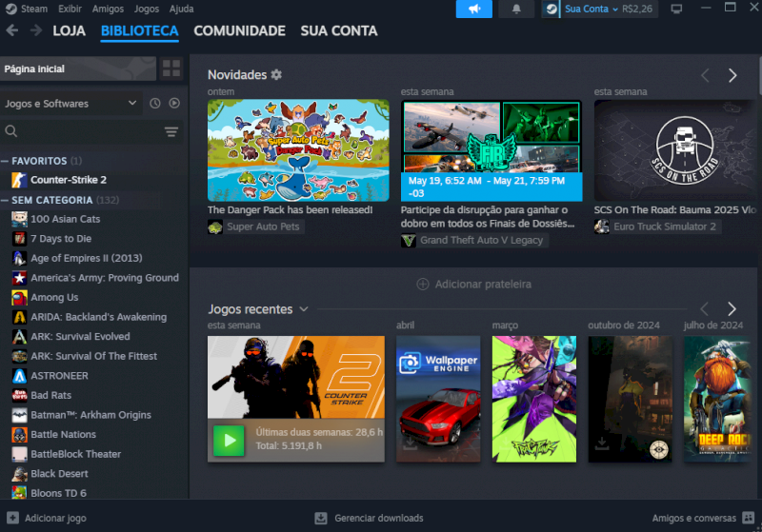
Task: Click Euro Truck Simulator 2 tag
Action: [x=664, y=227]
